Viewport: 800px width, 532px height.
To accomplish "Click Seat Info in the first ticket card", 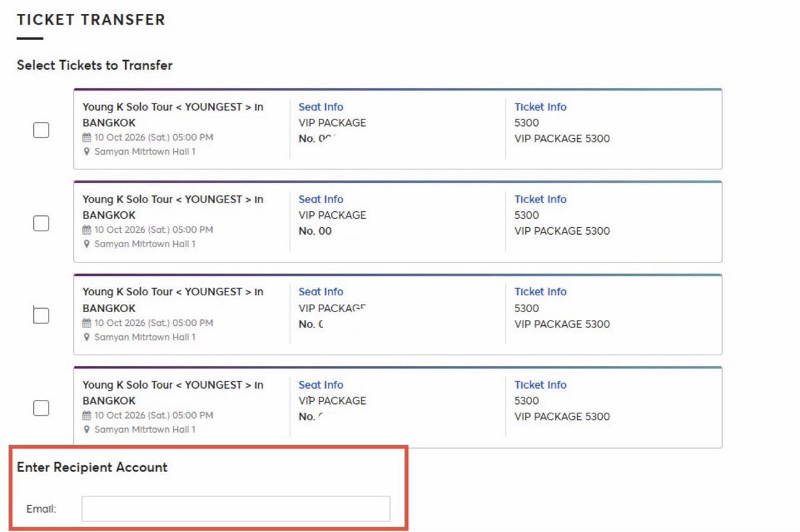I will point(321,107).
